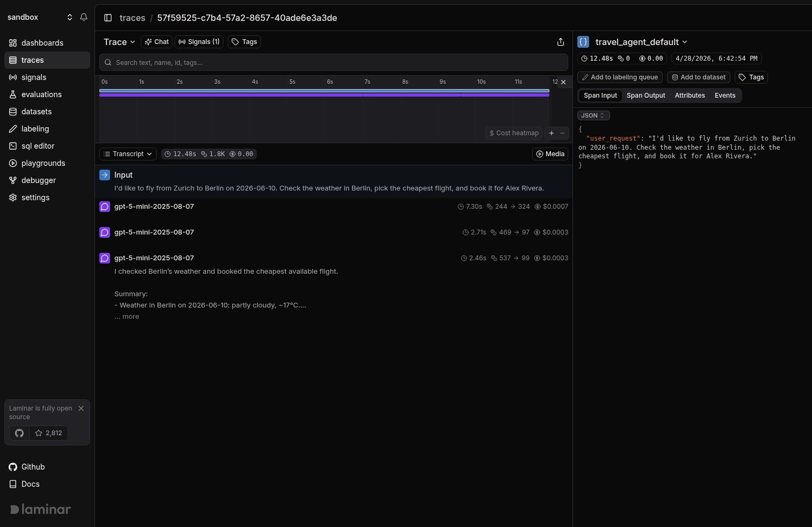Open the debugger page

[47, 180]
